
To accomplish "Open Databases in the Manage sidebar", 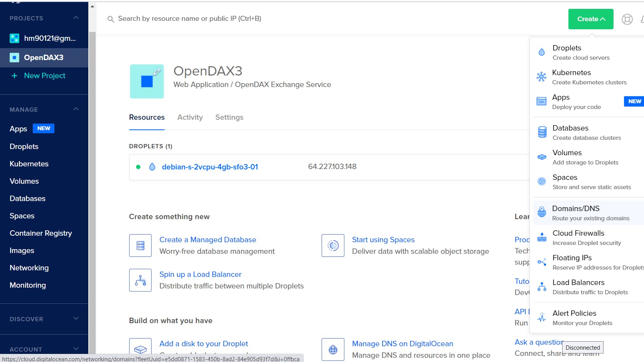I will click(27, 198).
